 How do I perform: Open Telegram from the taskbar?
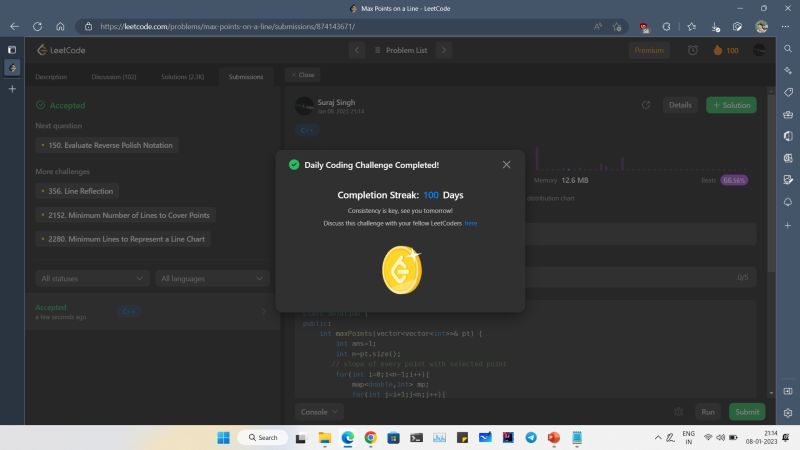click(x=531, y=437)
